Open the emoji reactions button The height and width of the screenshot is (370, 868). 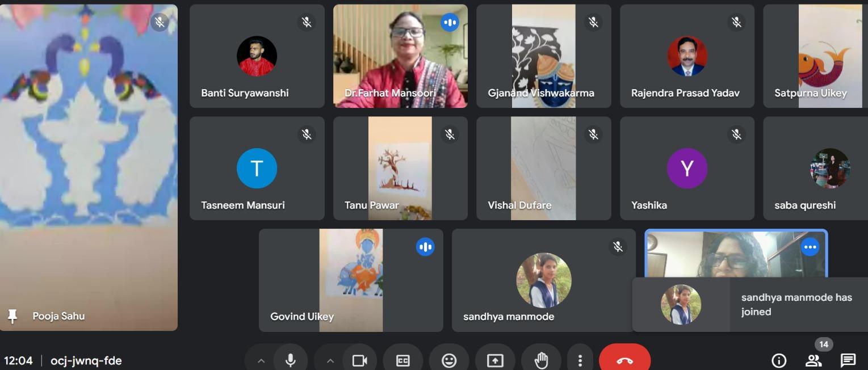coord(449,360)
